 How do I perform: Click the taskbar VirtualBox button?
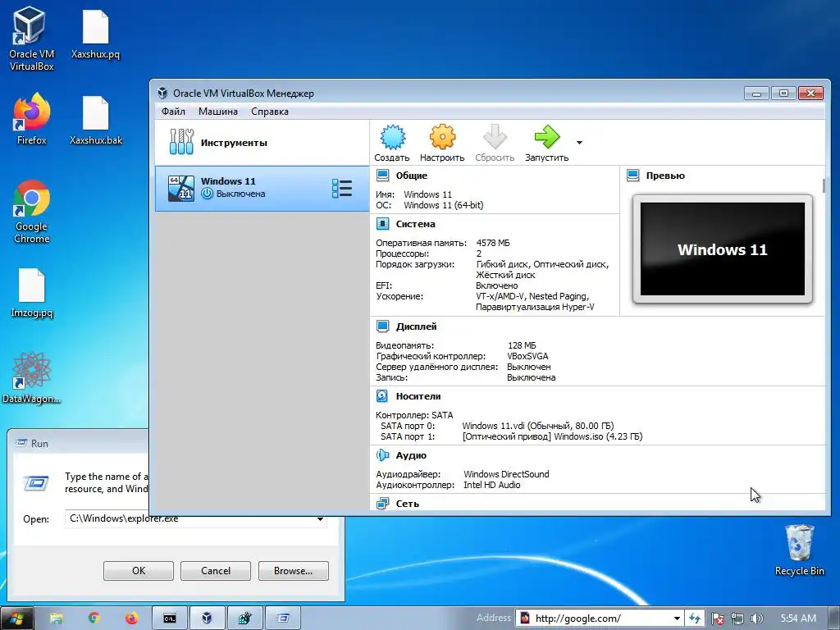point(207,619)
